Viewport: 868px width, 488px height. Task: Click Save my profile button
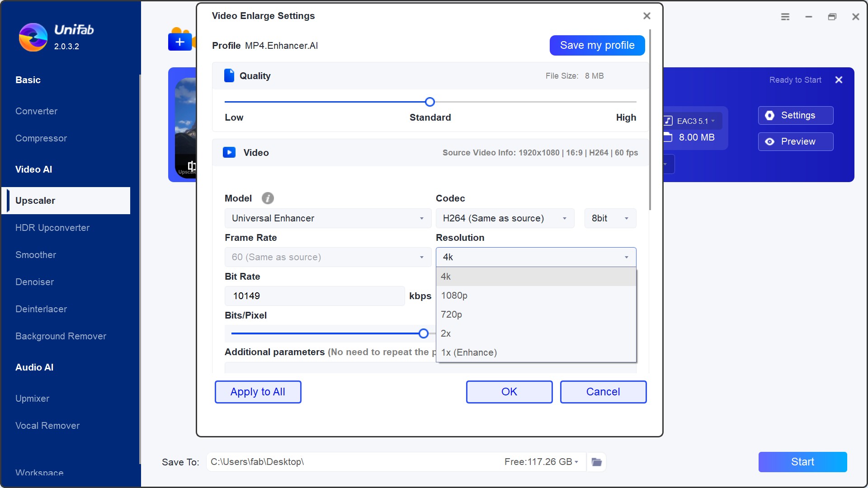[597, 45]
